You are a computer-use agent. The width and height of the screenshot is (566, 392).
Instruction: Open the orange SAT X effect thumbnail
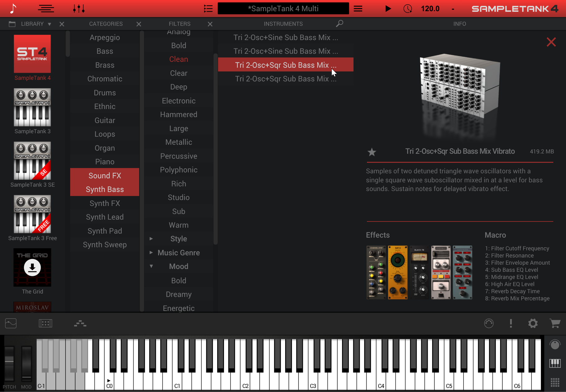click(398, 272)
